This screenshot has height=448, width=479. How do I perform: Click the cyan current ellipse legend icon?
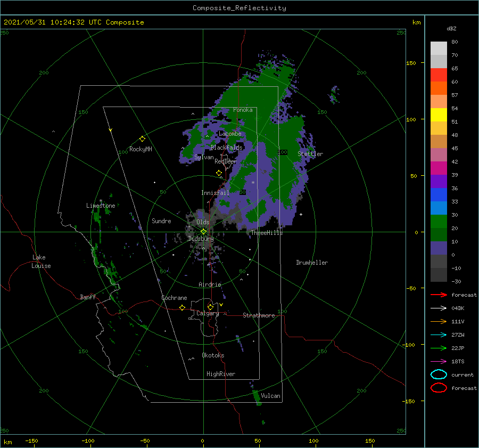[x=439, y=374]
